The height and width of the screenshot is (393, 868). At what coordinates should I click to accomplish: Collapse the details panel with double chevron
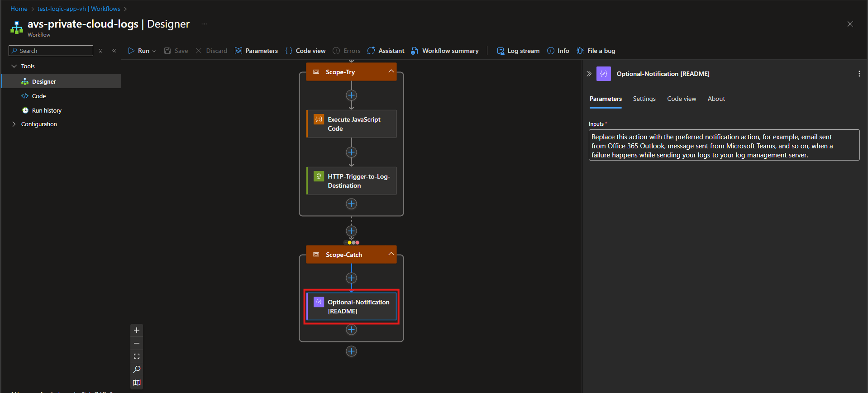point(589,74)
